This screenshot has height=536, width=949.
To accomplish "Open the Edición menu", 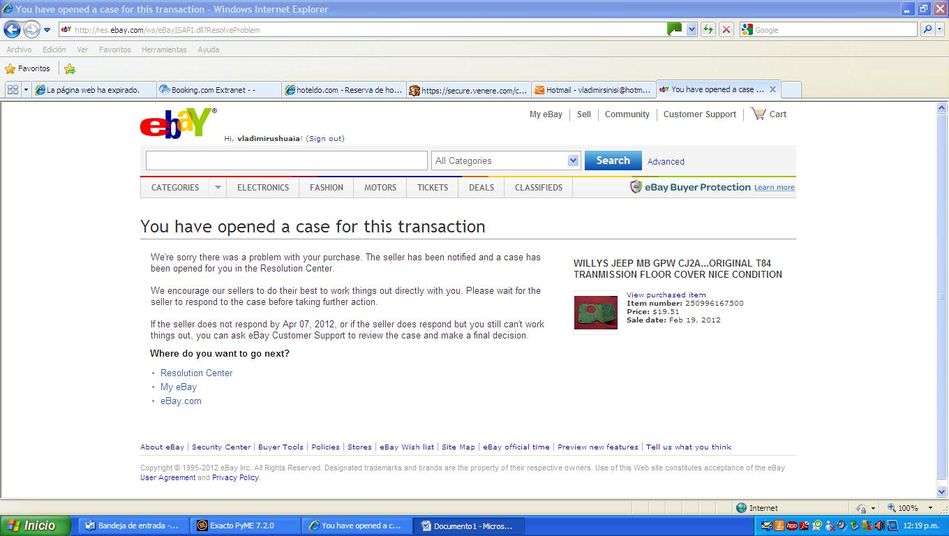I will tap(54, 50).
